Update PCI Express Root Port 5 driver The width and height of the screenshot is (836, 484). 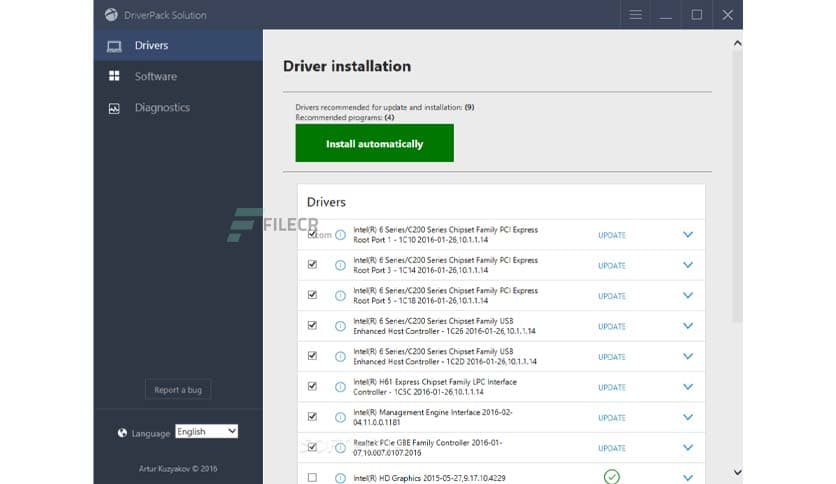[612, 296]
